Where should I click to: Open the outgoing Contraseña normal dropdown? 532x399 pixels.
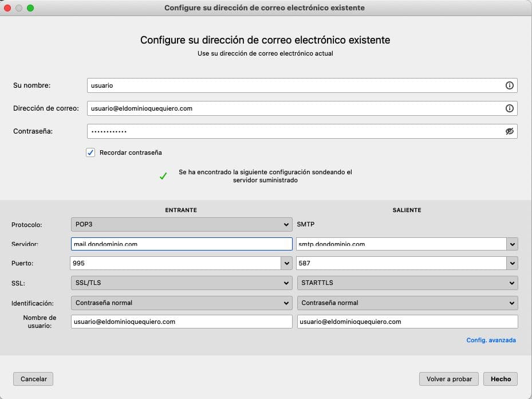click(407, 303)
